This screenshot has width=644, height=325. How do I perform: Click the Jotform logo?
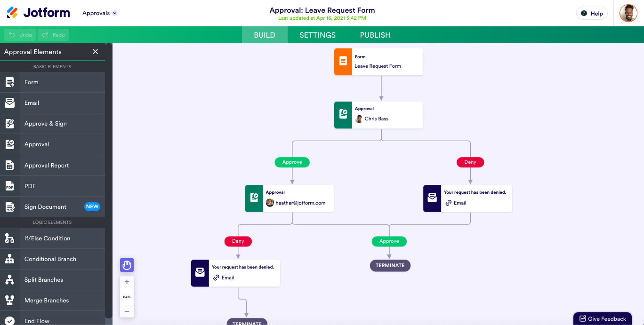point(39,13)
